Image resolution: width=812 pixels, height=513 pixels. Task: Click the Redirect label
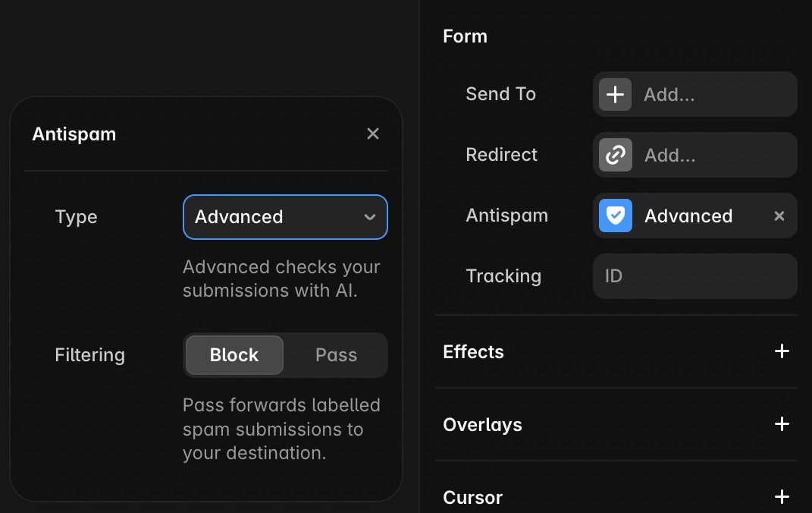pos(501,154)
